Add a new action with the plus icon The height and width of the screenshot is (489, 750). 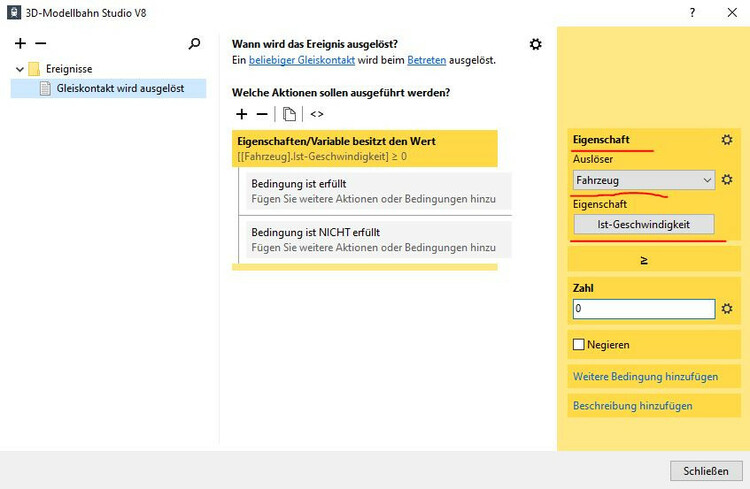click(241, 114)
